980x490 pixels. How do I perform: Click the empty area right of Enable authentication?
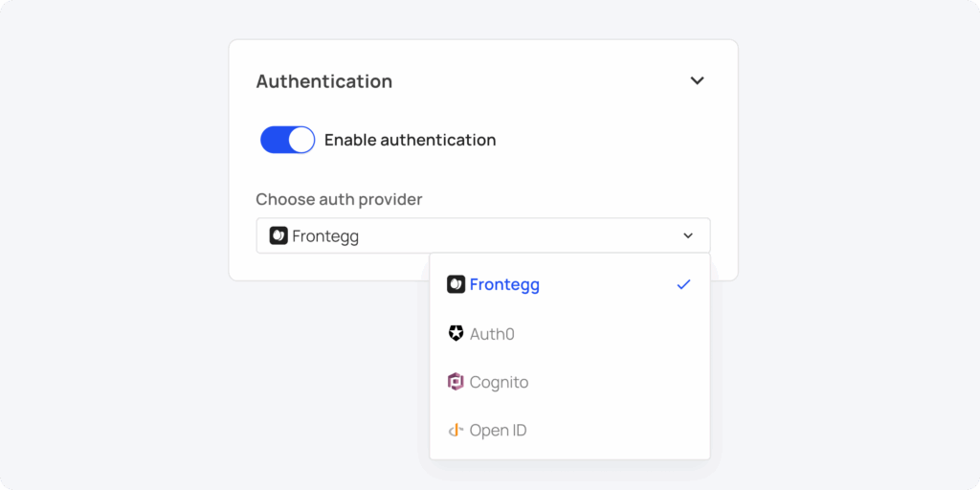612,140
